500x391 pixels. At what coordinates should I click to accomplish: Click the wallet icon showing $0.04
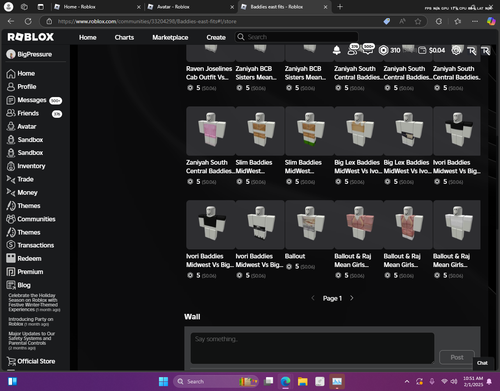pyautogui.click(x=422, y=50)
